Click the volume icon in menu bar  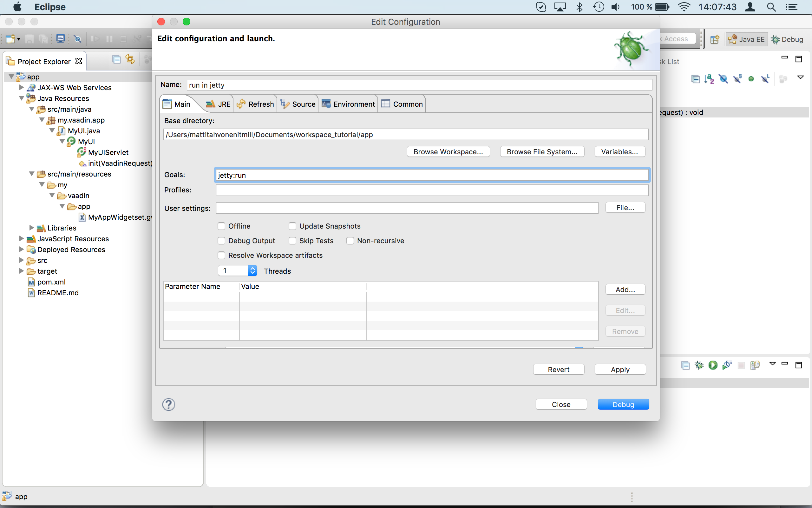point(615,7)
